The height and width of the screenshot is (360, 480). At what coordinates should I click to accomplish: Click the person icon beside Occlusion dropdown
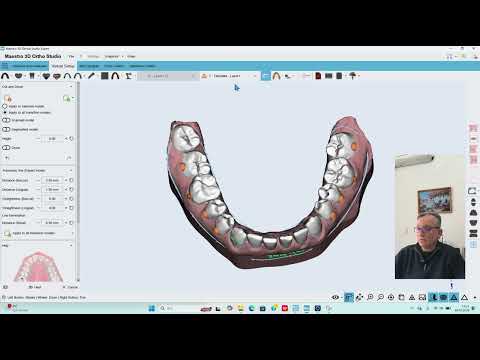[x=204, y=76]
